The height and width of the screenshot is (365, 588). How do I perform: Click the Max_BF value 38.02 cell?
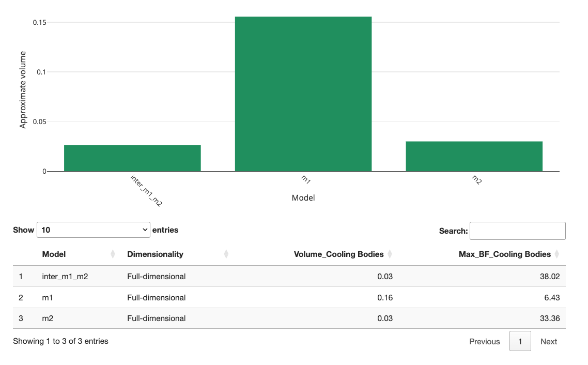point(549,276)
